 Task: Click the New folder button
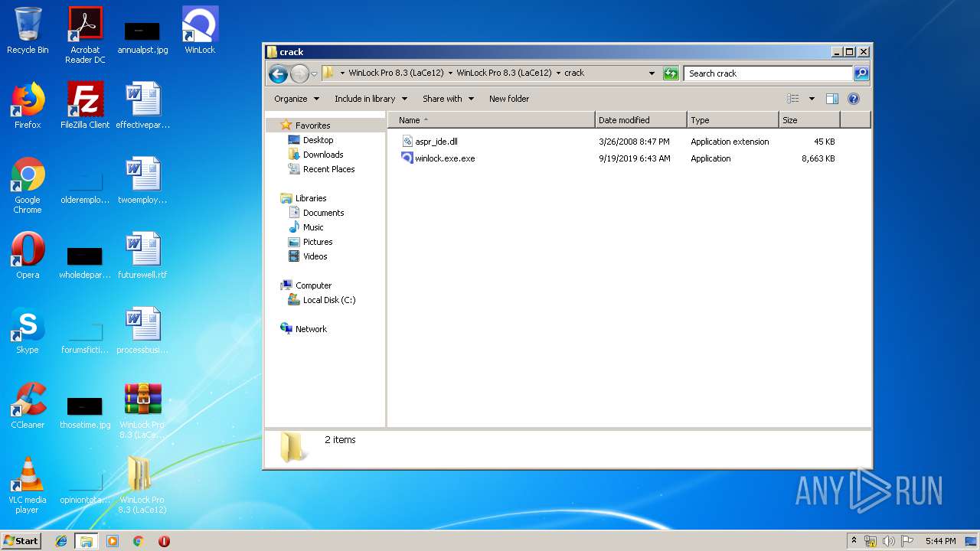click(509, 99)
